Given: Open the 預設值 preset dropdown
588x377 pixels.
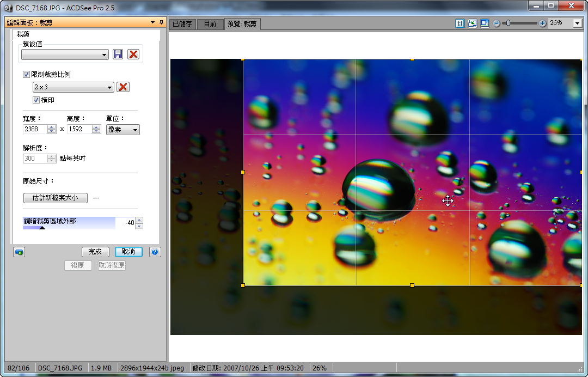Looking at the screenshot, I should coord(65,55).
